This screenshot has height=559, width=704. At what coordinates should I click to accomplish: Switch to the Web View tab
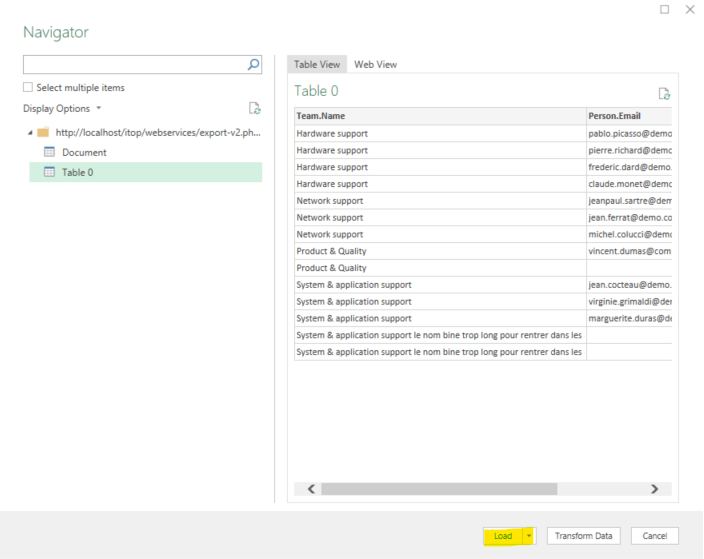[375, 64]
